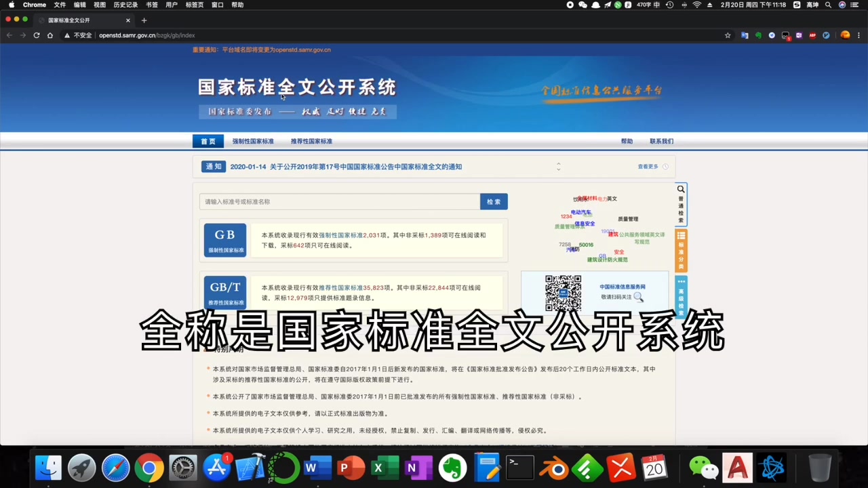Open the ABP Adblock Plus extension icon

click(x=812, y=35)
